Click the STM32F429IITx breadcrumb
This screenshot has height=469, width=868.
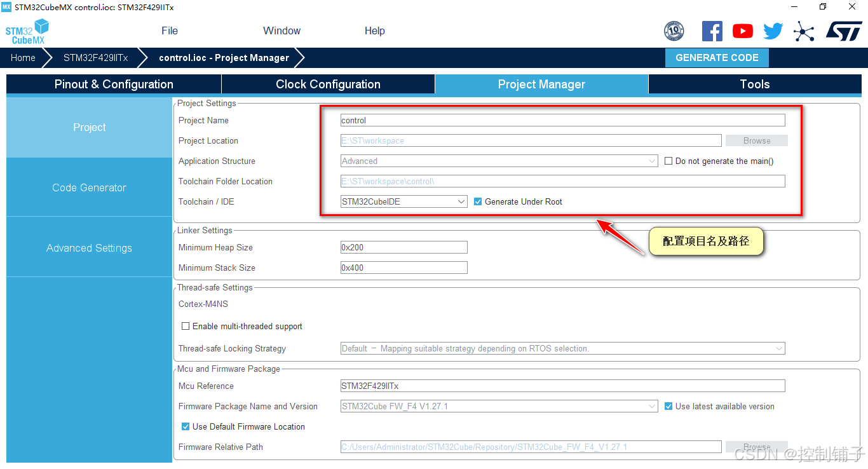pyautogui.click(x=95, y=58)
